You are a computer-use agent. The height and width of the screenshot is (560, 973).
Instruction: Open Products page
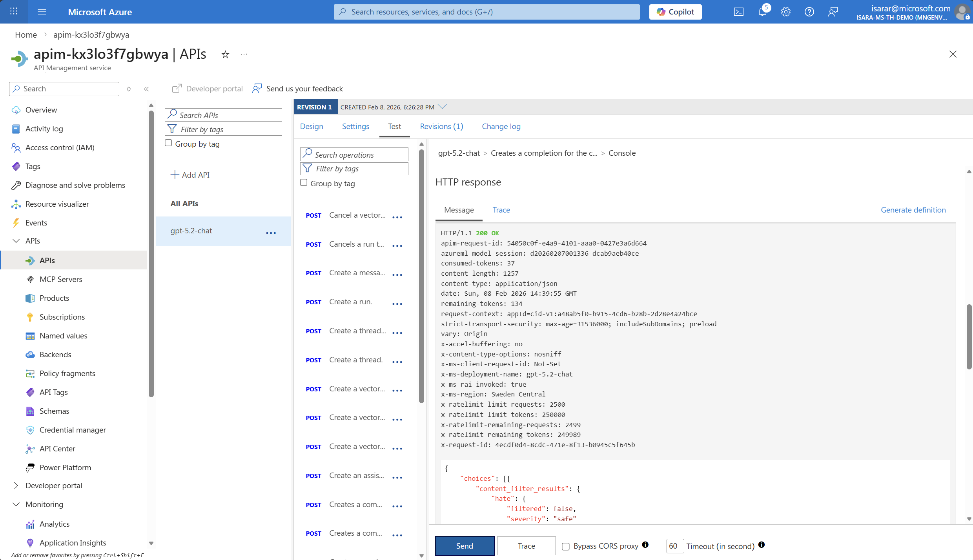(x=54, y=298)
